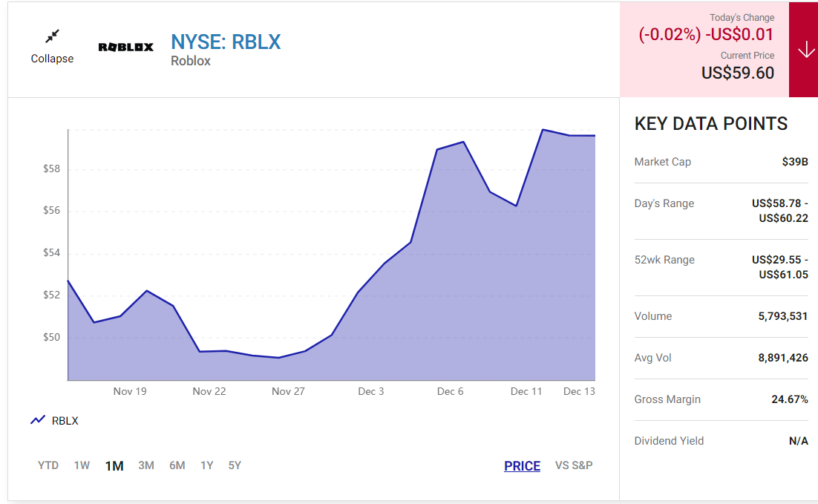Click the RBLX legend line icon
Image resolution: width=818 pixels, height=504 pixels.
click(38, 421)
